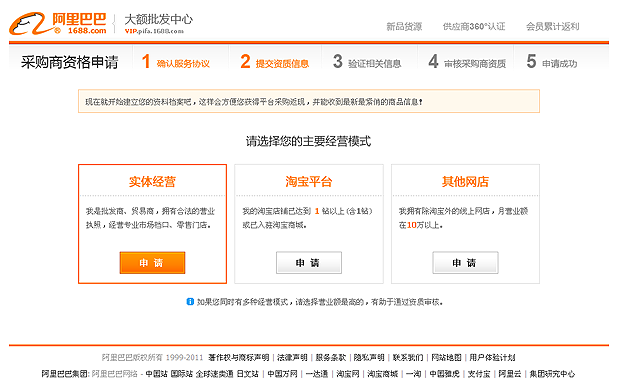This screenshot has width=620, height=390.
Task: Open the 联系我们 footer link
Action: point(408,358)
